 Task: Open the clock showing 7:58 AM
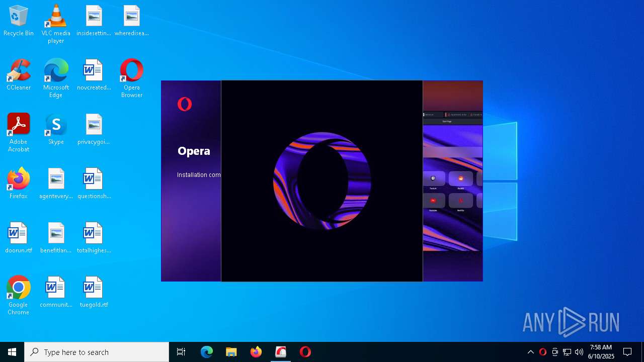[x=601, y=352]
